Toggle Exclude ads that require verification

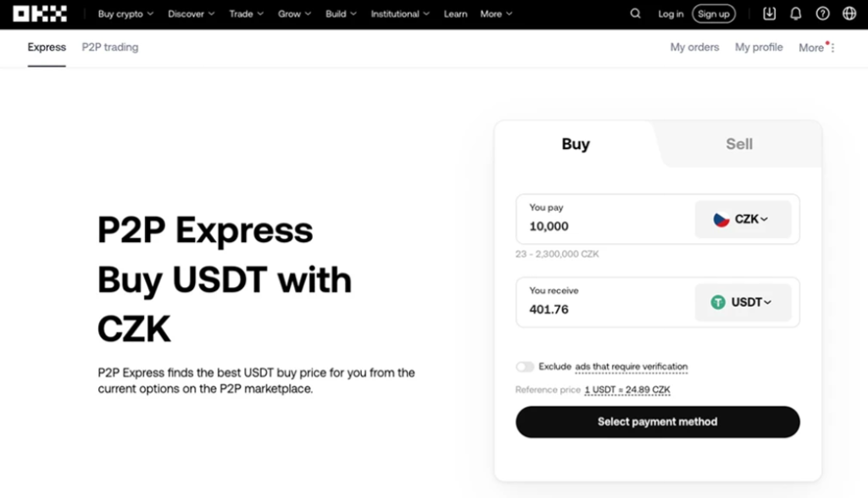(x=525, y=367)
